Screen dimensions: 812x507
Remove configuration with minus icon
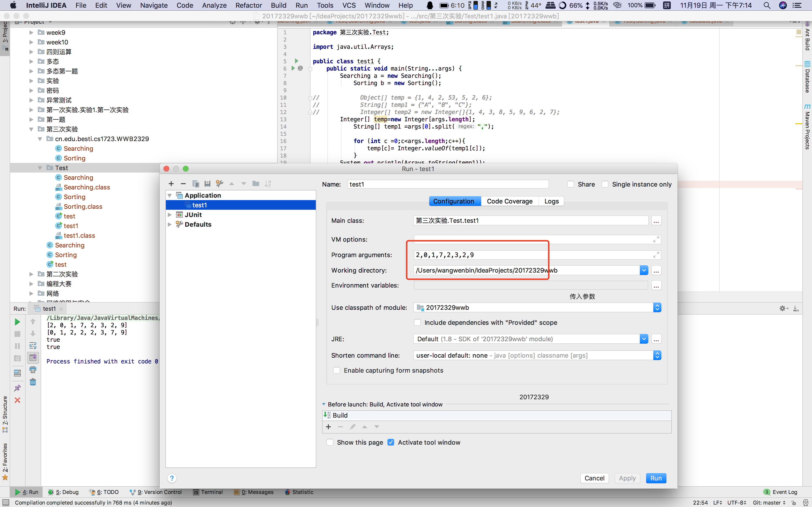[x=183, y=184]
